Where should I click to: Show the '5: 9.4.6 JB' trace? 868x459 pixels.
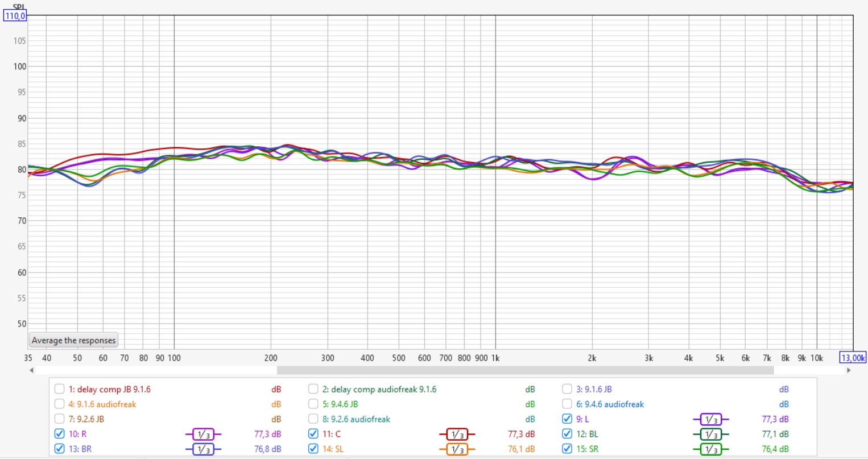[x=313, y=404]
